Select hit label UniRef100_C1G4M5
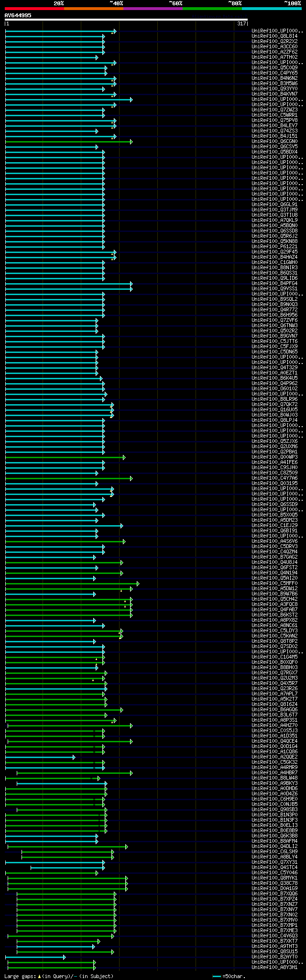Screen dimensions: 306x980 coord(274,657)
